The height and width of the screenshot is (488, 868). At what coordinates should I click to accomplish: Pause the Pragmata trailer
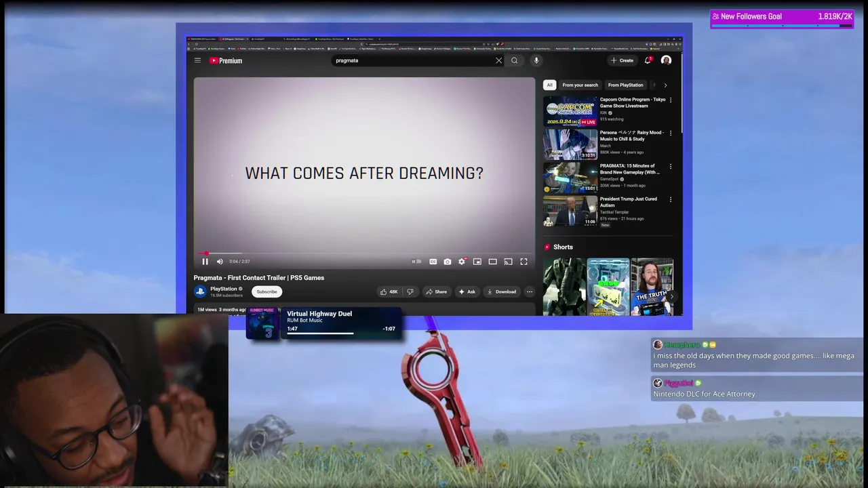point(205,262)
